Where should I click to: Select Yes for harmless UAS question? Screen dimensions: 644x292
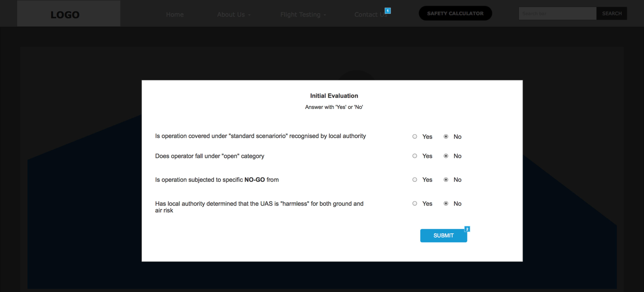click(x=414, y=203)
